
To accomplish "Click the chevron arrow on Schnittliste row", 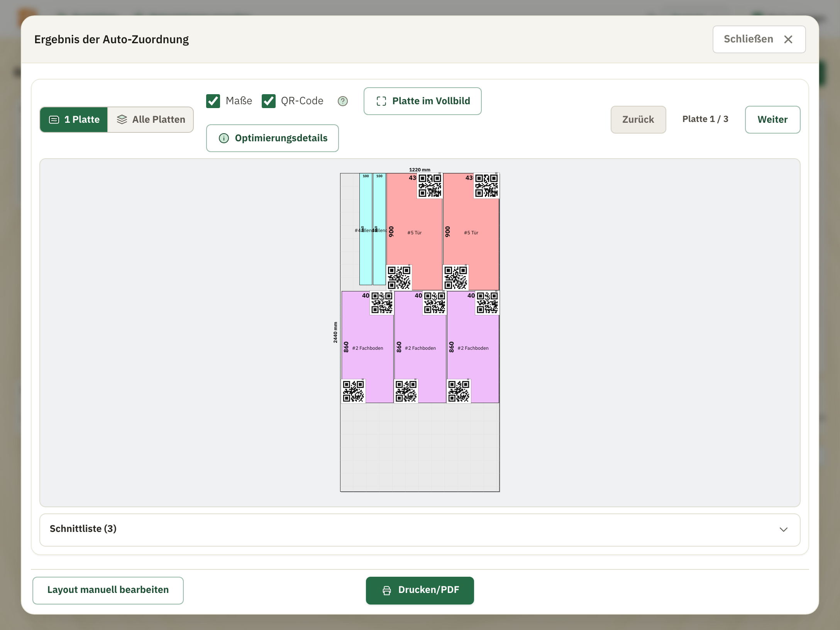I will tap(784, 529).
